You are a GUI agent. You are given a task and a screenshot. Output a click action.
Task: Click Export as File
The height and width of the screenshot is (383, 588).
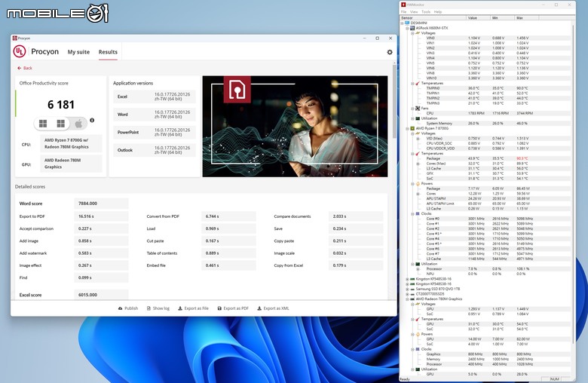193,308
